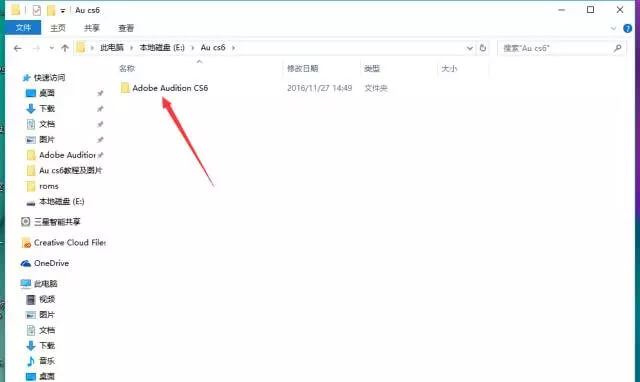Open quick access toolbar customize dropdown
The width and height of the screenshot is (640, 382).
coord(62,11)
